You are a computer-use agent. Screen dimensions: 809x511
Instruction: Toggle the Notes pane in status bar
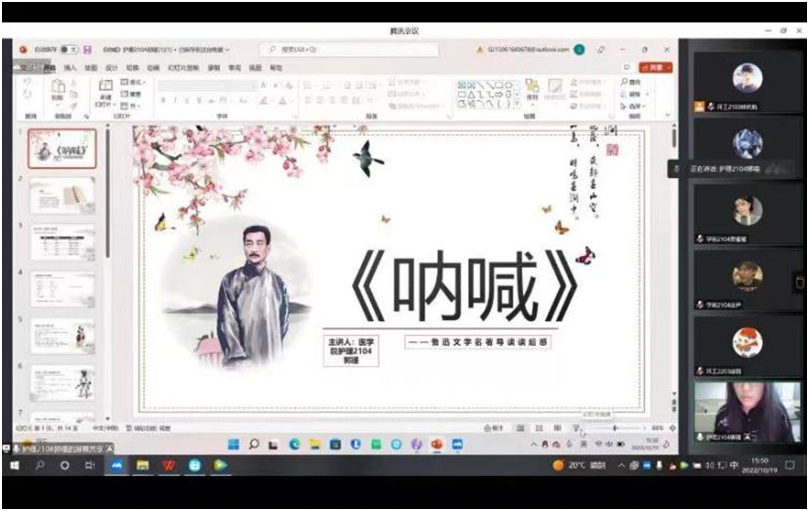[x=494, y=428]
